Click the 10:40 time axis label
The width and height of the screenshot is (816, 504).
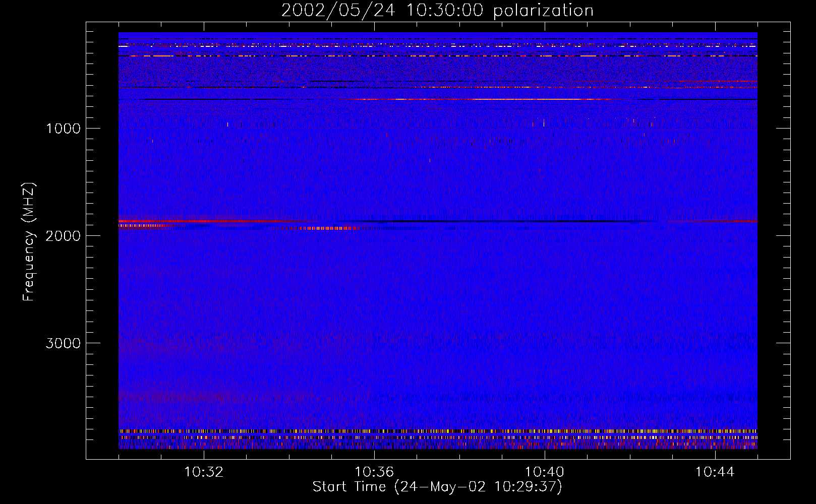[545, 472]
